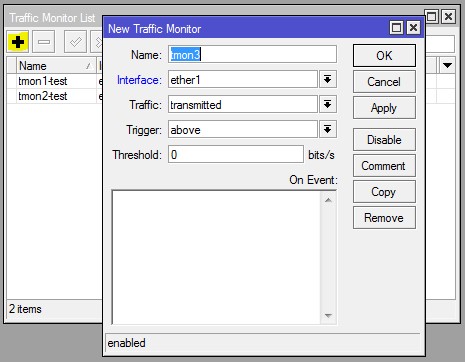Viewport: 465px width, 362px height.
Task: Close the Traffic Monitor List window
Action: pyautogui.click(x=448, y=16)
